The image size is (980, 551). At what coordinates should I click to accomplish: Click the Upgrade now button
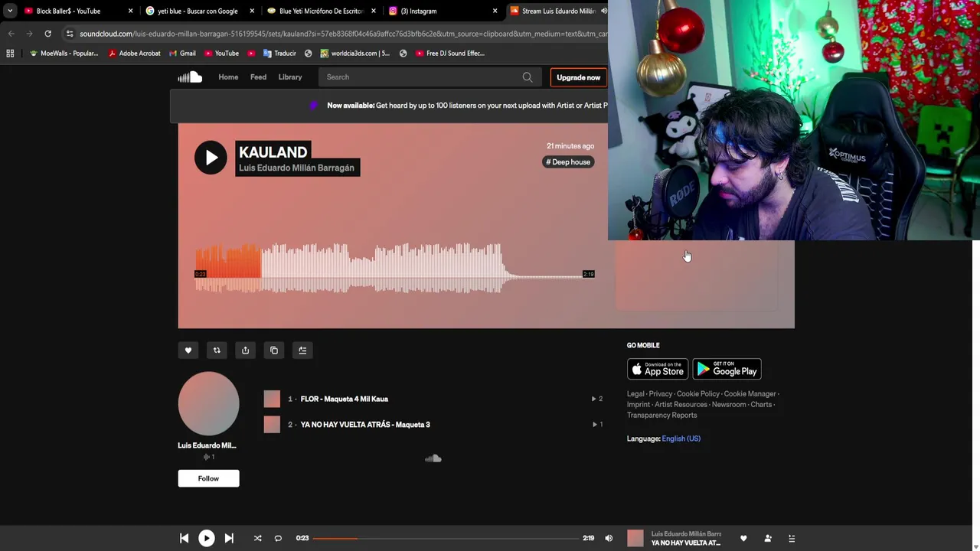[x=578, y=77]
